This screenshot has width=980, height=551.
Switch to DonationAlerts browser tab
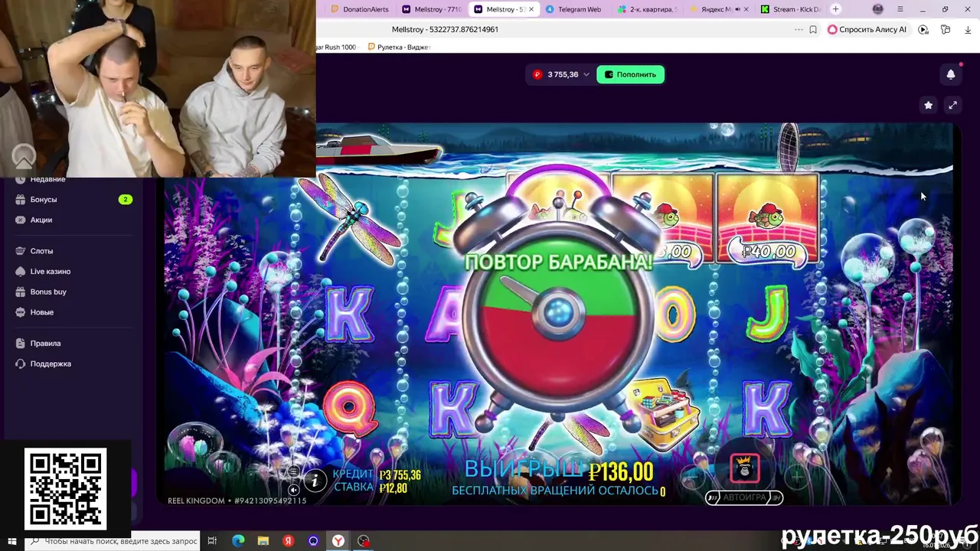coord(359,9)
